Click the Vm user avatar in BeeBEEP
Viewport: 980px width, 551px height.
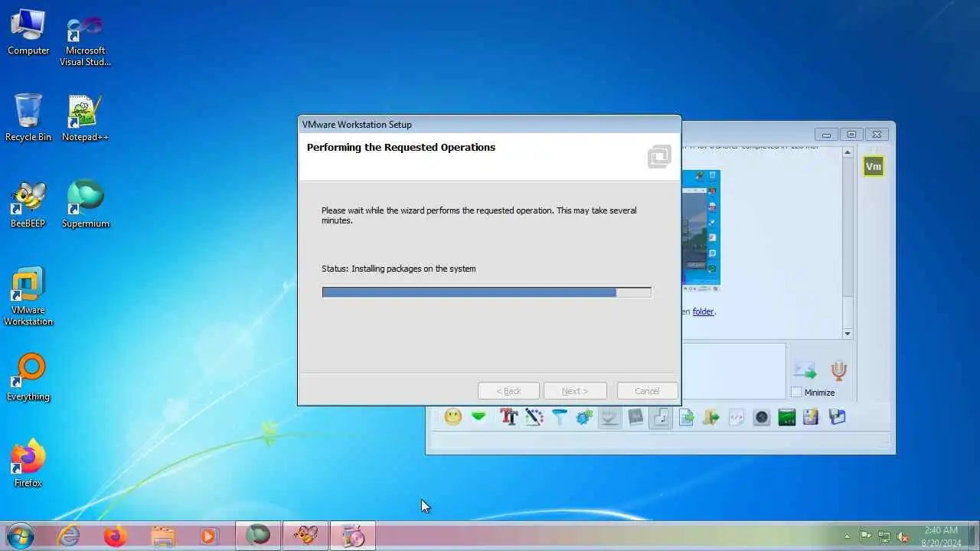click(x=874, y=166)
